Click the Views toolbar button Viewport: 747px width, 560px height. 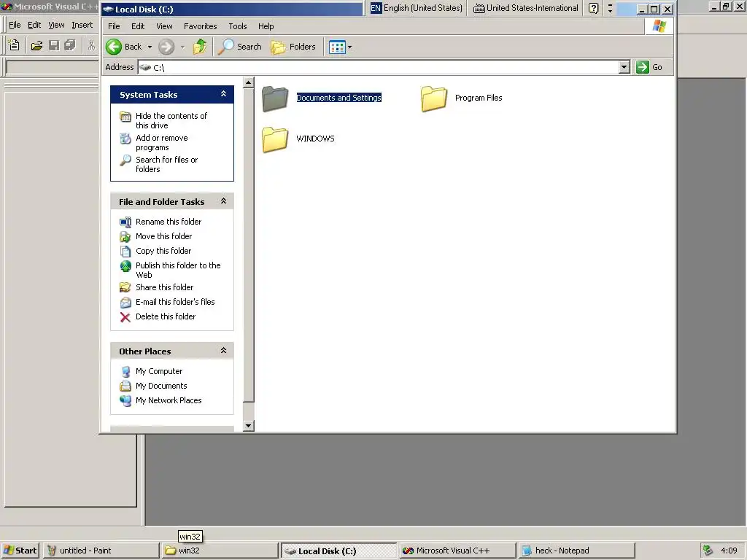point(337,47)
